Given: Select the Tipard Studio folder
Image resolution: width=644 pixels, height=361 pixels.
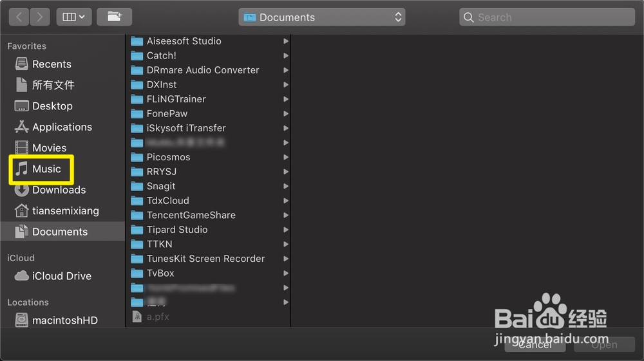Looking at the screenshot, I should tap(209, 230).
